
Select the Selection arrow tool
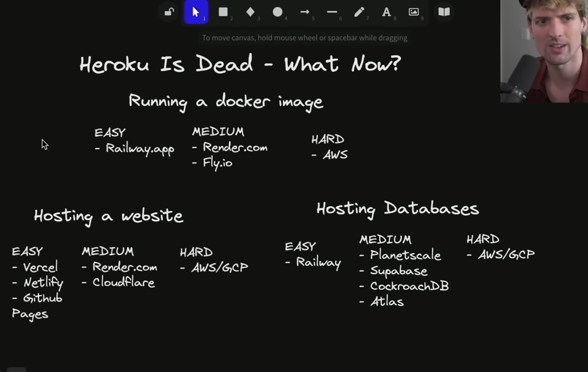[x=196, y=12]
